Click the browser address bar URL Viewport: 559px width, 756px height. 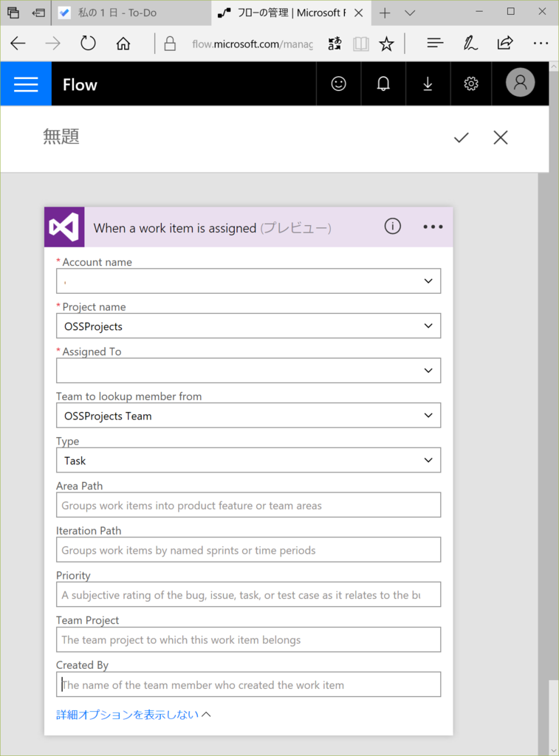coord(253,44)
